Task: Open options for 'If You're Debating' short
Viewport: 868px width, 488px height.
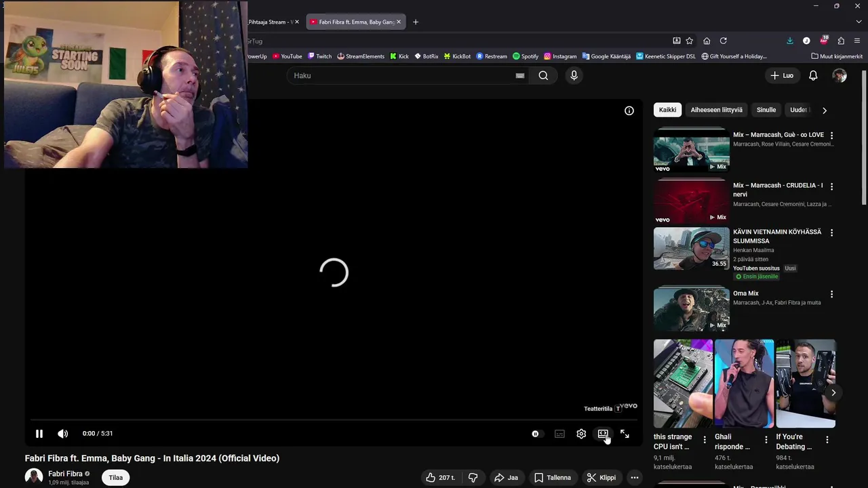Action: tap(827, 440)
